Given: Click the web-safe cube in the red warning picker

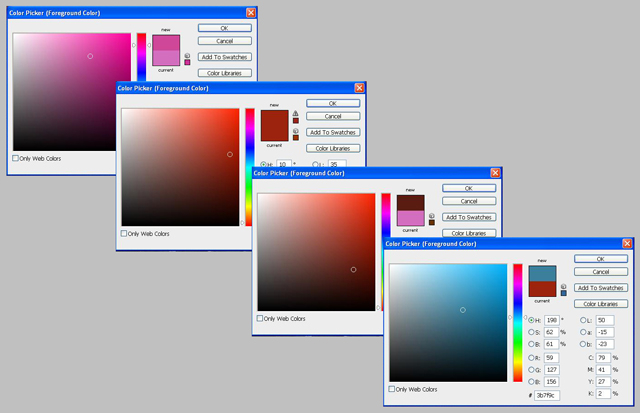Looking at the screenshot, I should tap(296, 131).
